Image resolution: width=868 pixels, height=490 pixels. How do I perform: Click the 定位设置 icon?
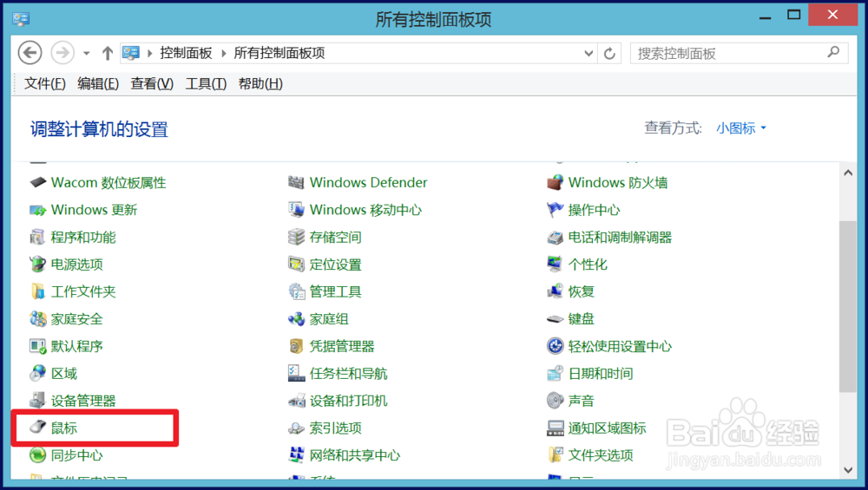pos(296,265)
